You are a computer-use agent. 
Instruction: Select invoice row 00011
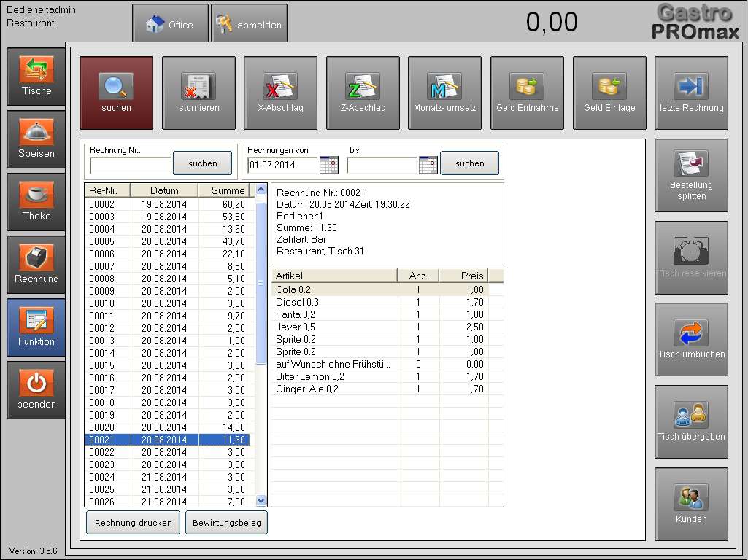167,316
